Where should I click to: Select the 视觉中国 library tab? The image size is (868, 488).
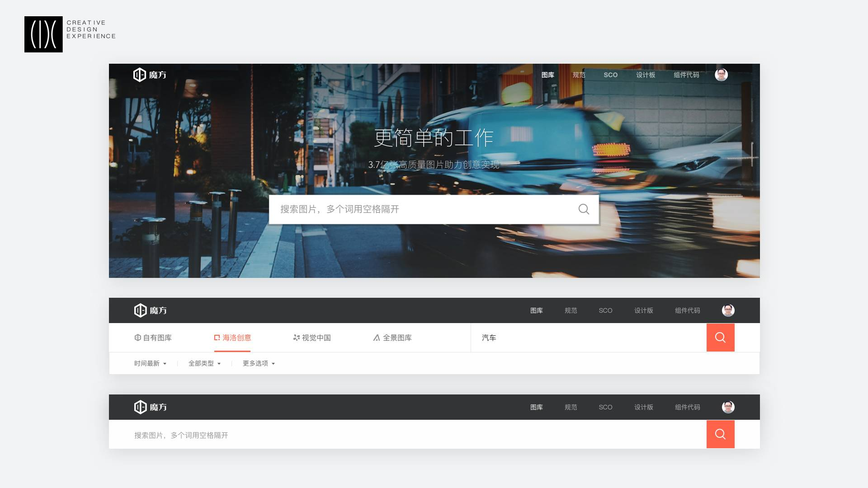click(312, 338)
